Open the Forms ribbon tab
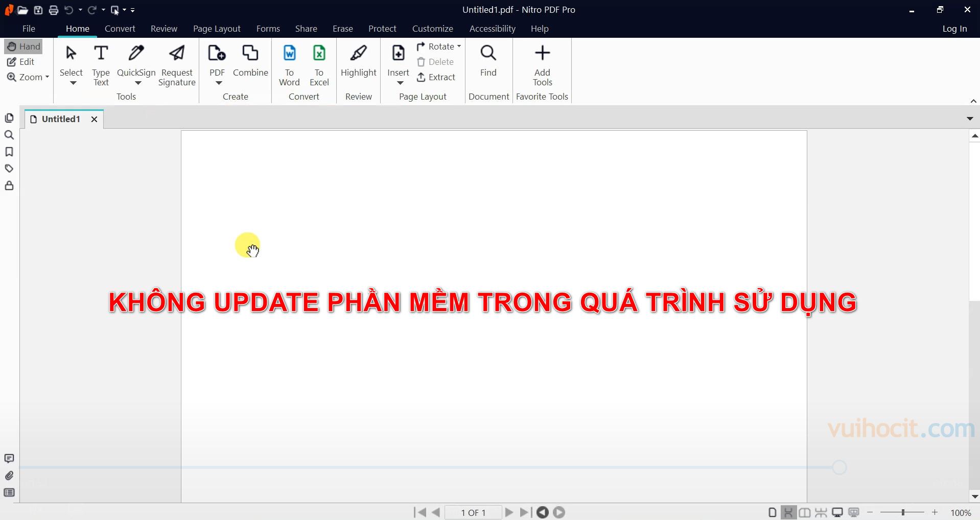The image size is (980, 520). [x=268, y=29]
